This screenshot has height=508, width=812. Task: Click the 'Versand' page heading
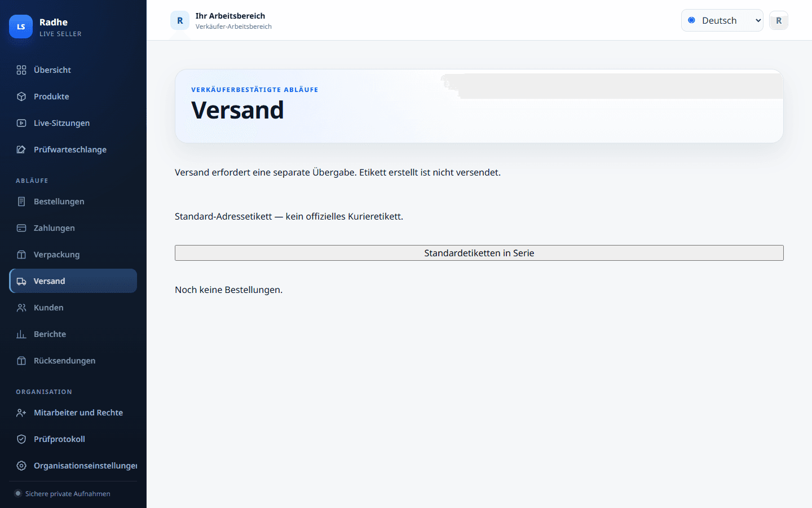point(237,110)
